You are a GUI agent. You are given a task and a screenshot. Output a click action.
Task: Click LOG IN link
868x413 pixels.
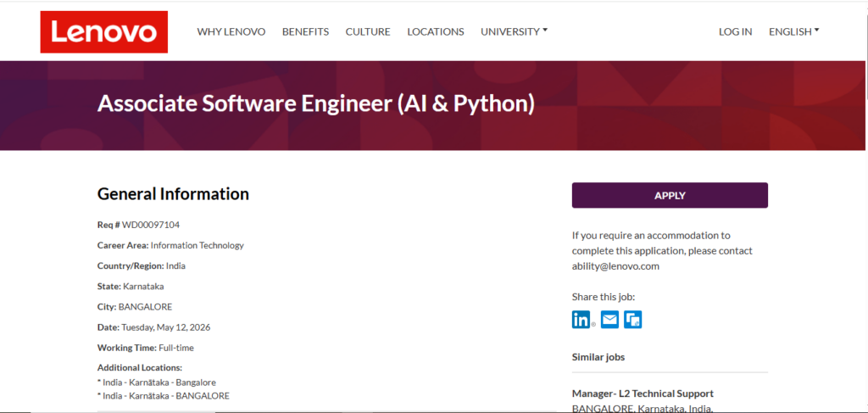pyautogui.click(x=735, y=32)
